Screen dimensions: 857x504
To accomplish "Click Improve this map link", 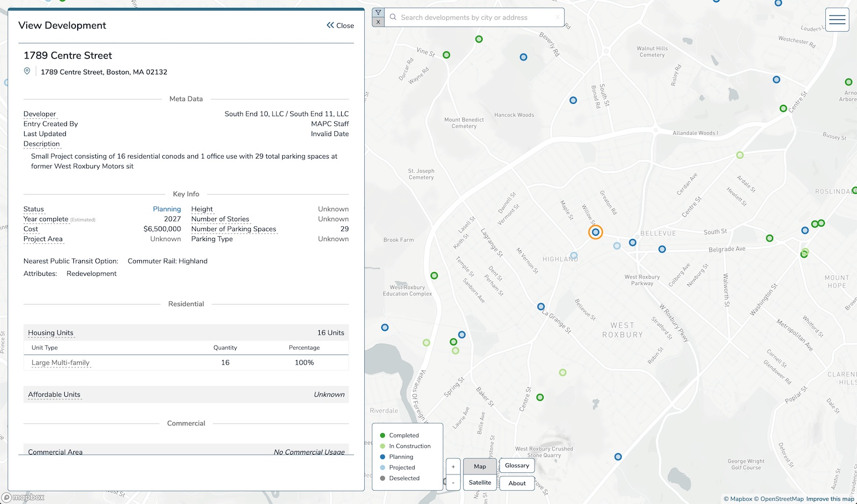I will tap(830, 499).
